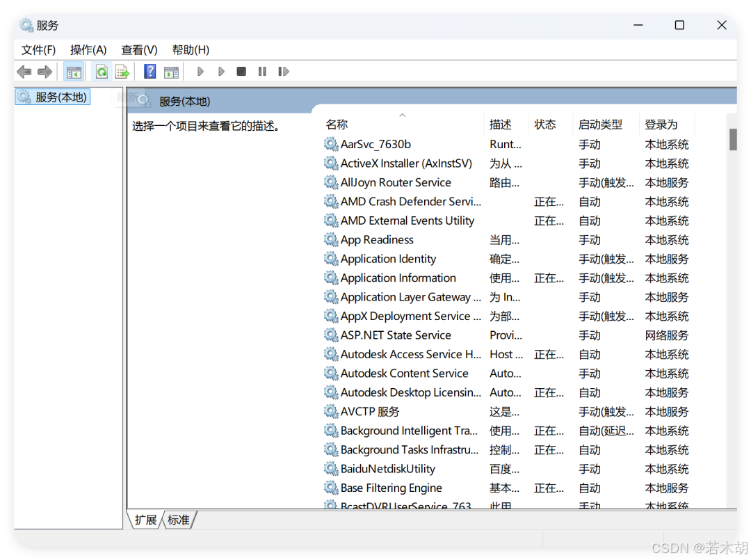Click the Provi... description cell
Screen dimensions: 751x560
point(506,335)
